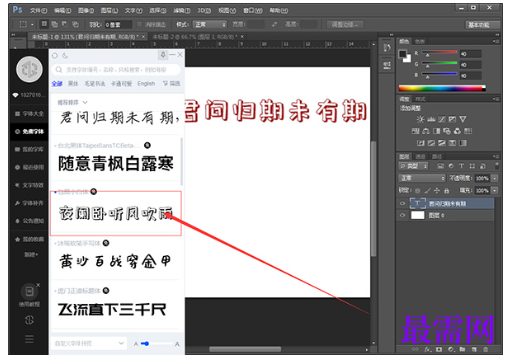Hide layer 0 via eye icon
513x361 pixels.
[x=402, y=215]
